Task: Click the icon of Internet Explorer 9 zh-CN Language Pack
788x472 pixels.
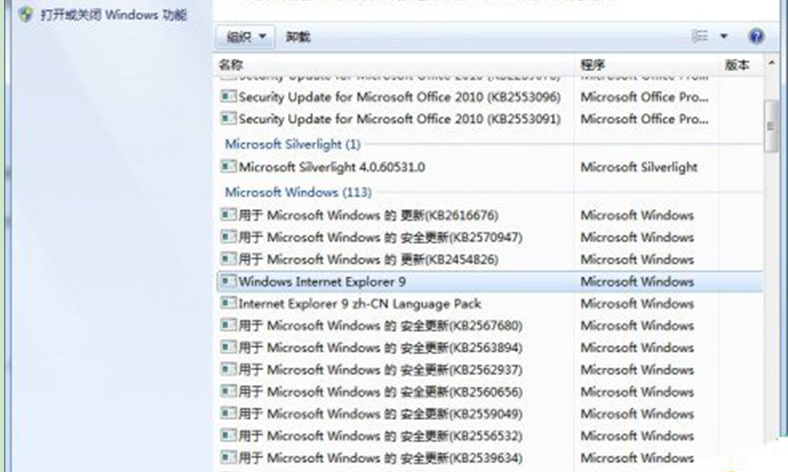Action: pyautogui.click(x=228, y=303)
